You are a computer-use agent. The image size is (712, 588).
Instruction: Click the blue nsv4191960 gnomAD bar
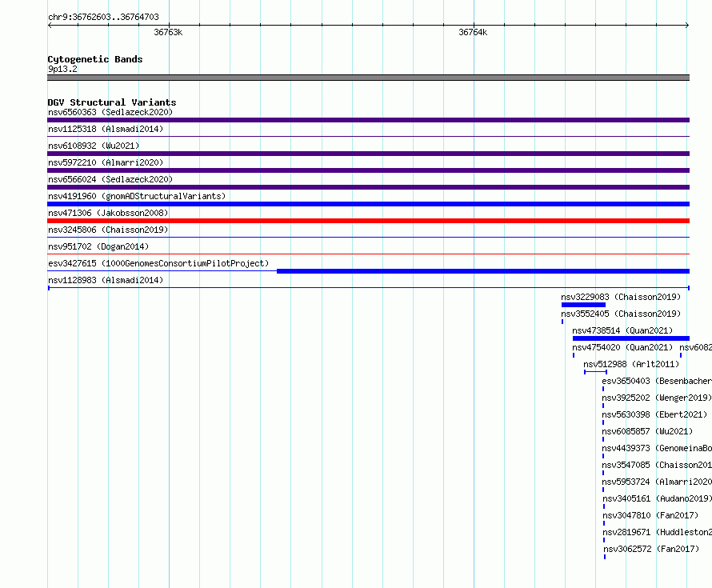368,204
